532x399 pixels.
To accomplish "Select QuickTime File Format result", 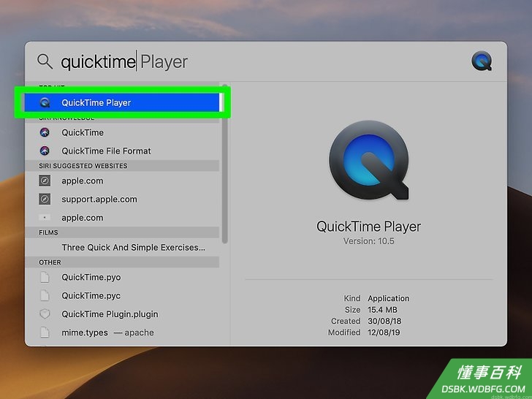I will (x=122, y=151).
